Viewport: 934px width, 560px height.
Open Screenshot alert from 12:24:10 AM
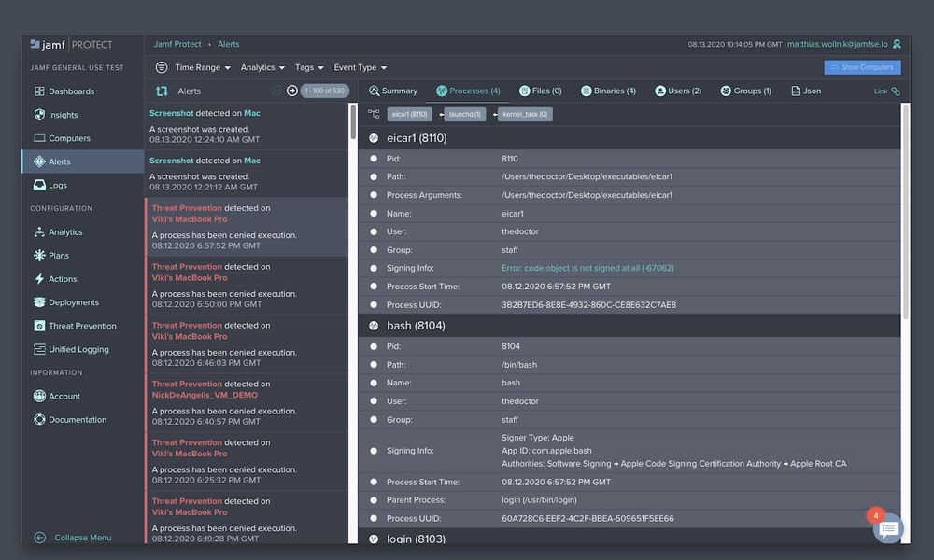coord(246,126)
